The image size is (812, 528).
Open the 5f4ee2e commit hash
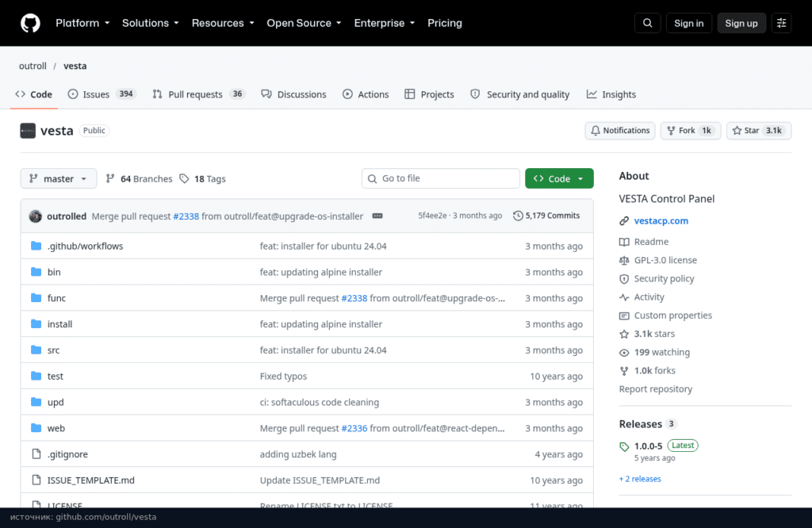point(432,216)
